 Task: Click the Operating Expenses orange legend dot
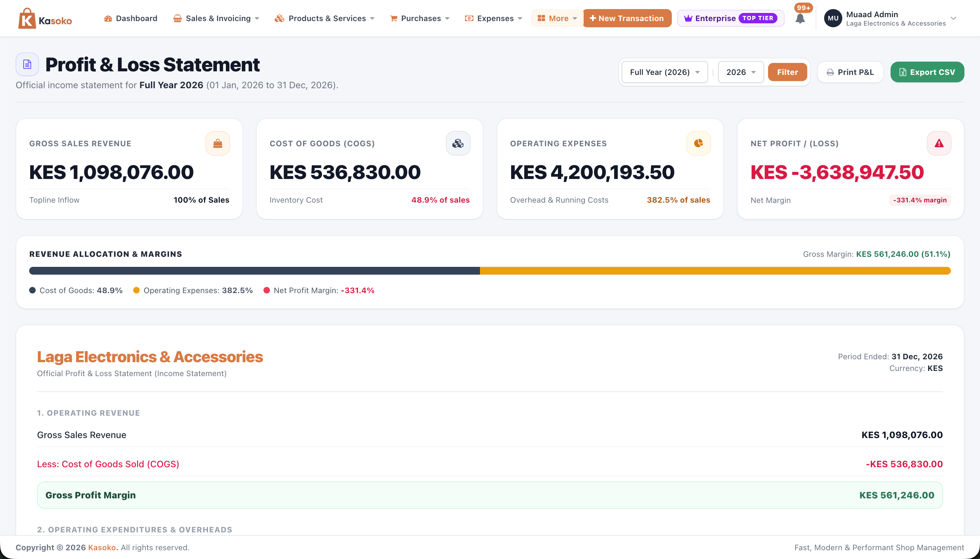pos(136,290)
